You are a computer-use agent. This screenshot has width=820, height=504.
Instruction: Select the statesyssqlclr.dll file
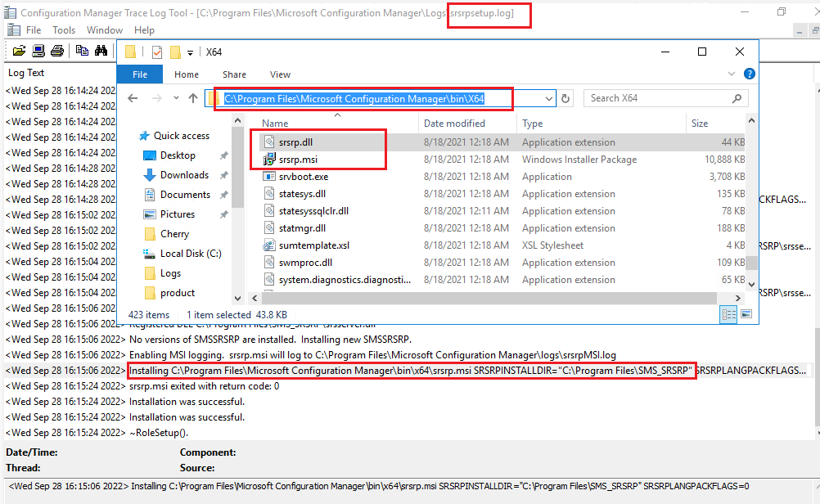(313, 211)
